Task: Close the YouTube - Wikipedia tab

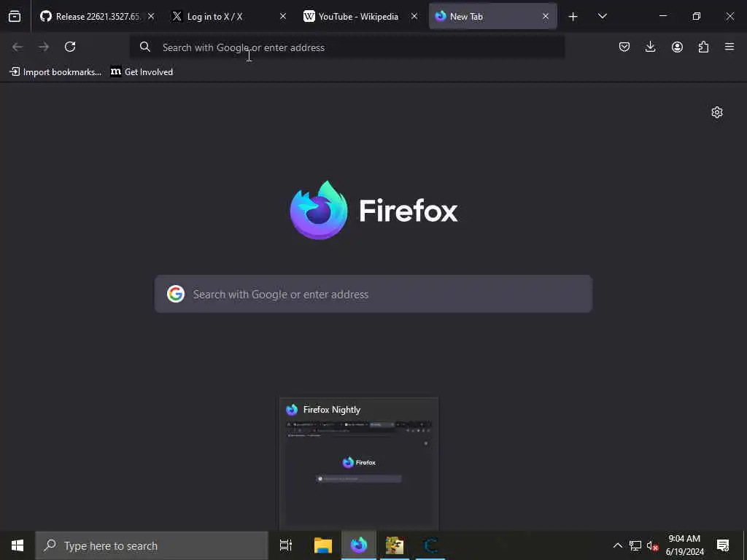Action: [414, 16]
